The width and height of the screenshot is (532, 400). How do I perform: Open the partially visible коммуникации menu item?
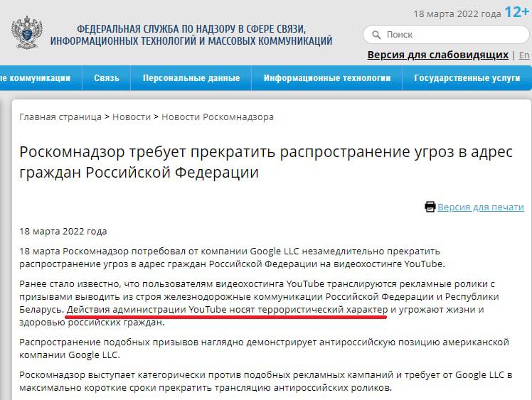click(36, 78)
